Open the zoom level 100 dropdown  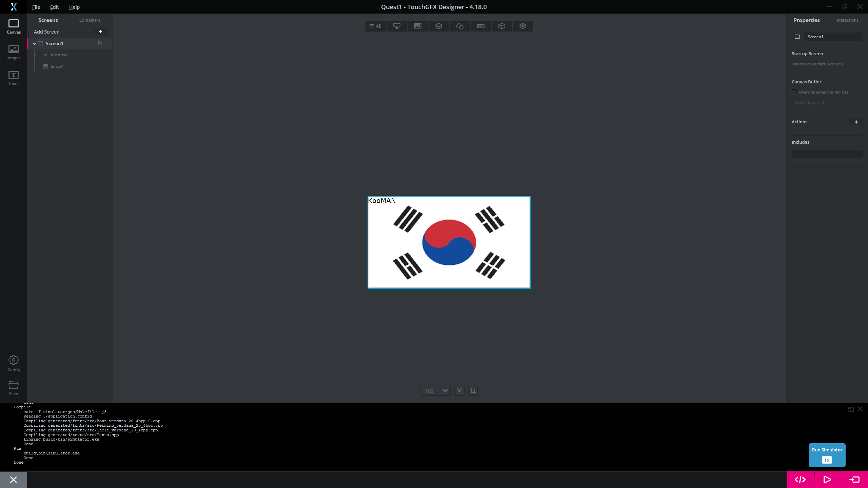(x=436, y=391)
